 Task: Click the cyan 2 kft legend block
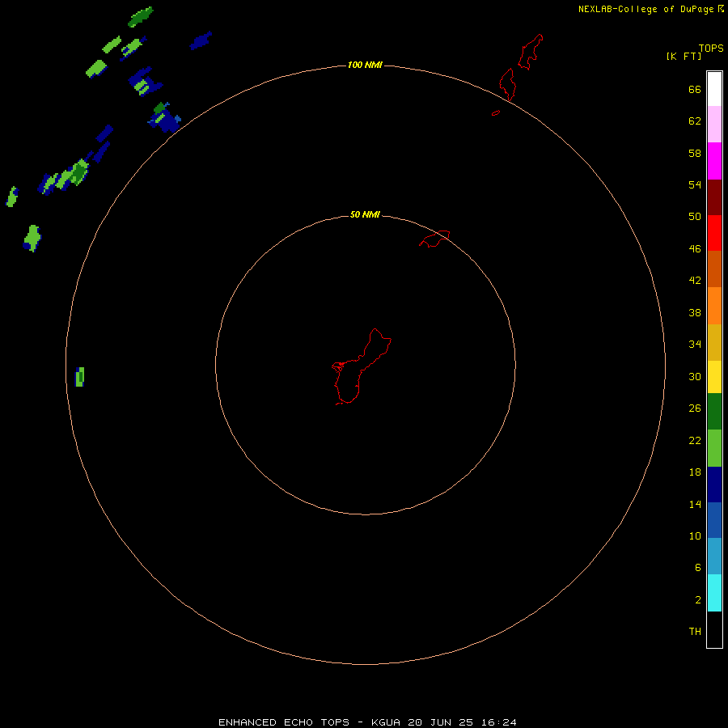(x=714, y=593)
